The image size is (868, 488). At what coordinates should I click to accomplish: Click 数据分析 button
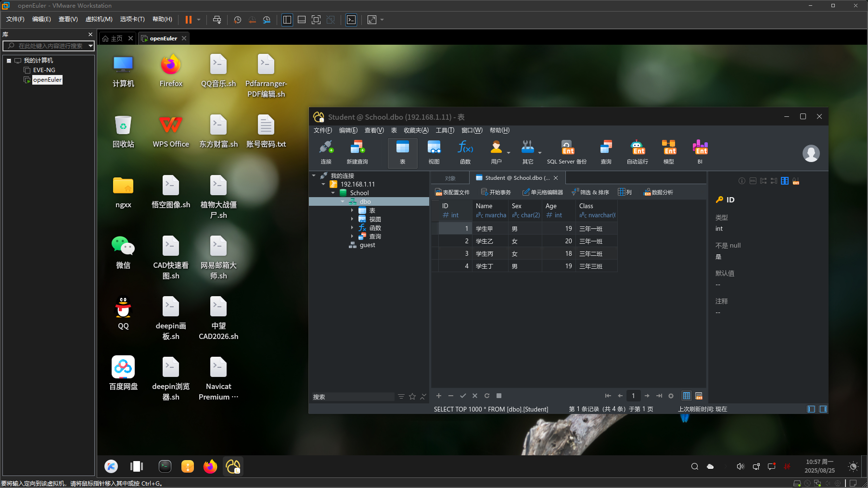click(659, 192)
